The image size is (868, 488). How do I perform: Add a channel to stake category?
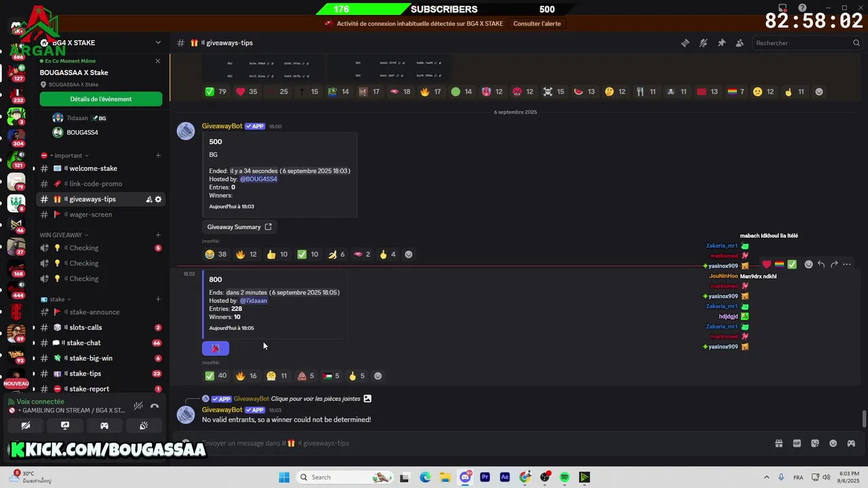pyautogui.click(x=158, y=299)
